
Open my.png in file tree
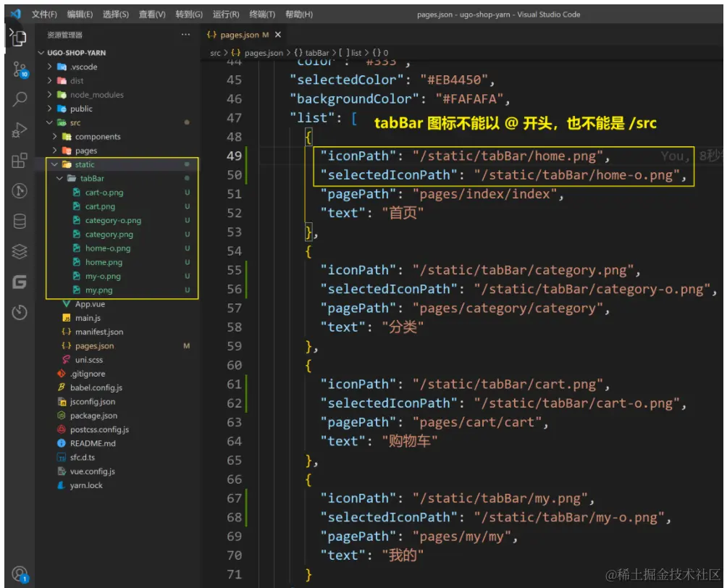point(98,290)
